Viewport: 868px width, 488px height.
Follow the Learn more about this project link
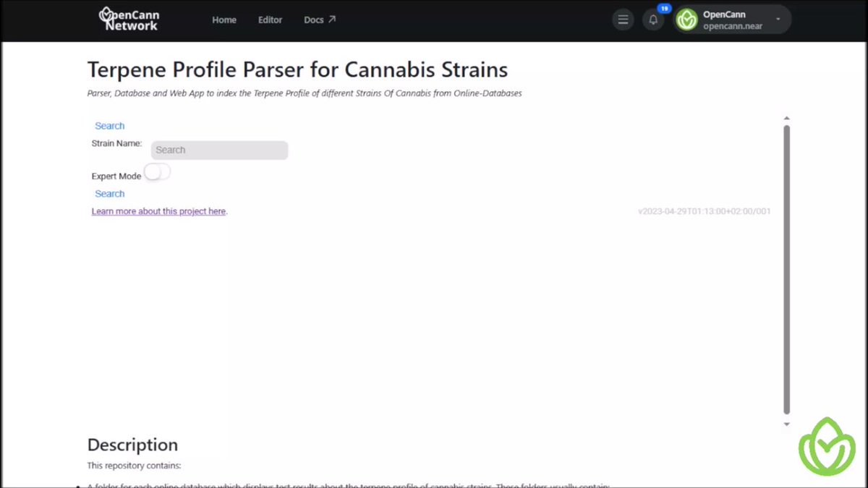(158, 212)
